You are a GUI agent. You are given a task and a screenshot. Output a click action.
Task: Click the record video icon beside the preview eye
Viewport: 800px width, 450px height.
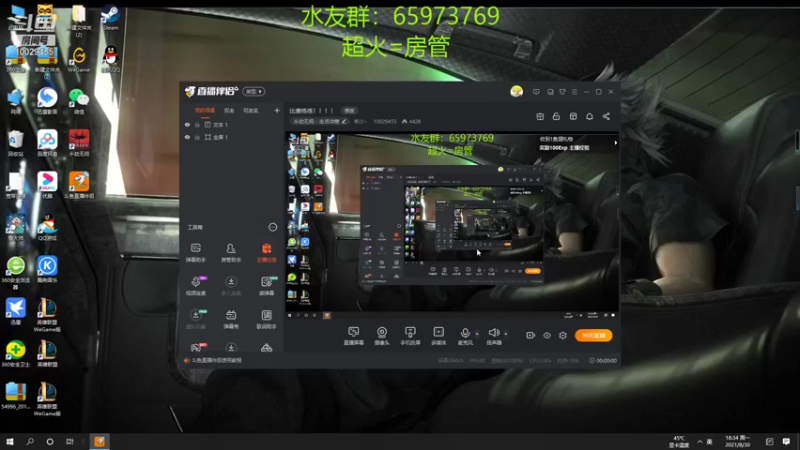tap(530, 335)
